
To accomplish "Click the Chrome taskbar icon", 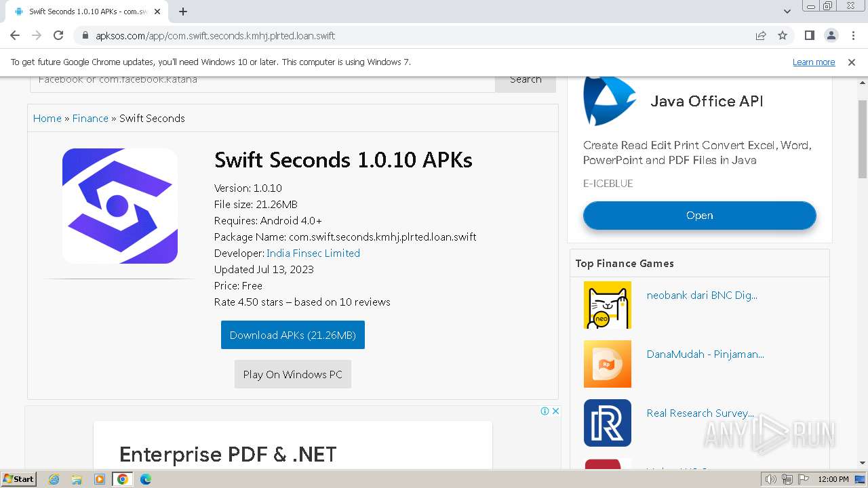I will 123,479.
